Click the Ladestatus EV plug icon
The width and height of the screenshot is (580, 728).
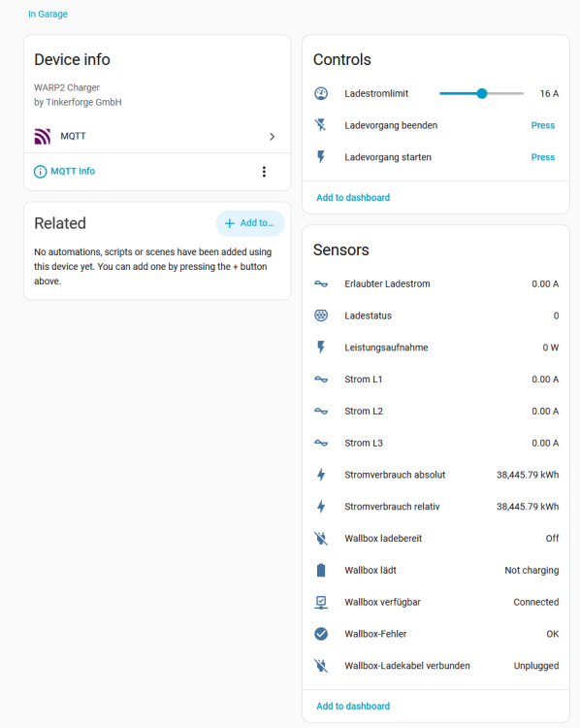(x=321, y=315)
